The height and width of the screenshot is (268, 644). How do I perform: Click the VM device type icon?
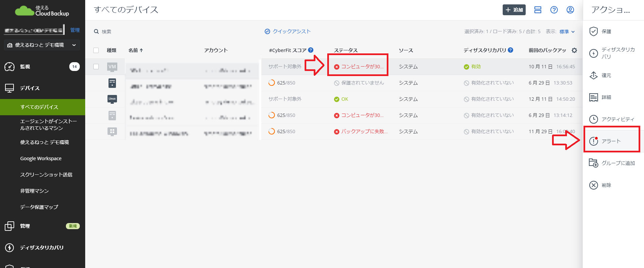click(x=112, y=67)
